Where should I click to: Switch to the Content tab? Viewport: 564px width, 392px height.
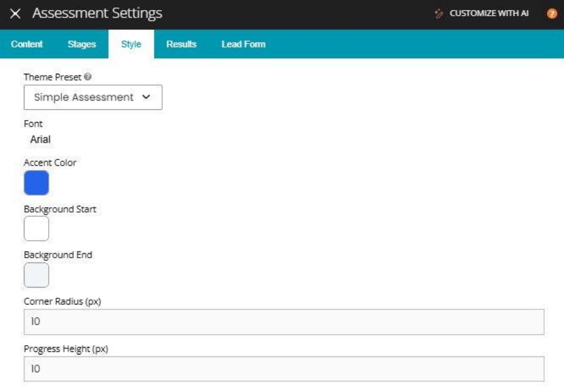point(27,44)
